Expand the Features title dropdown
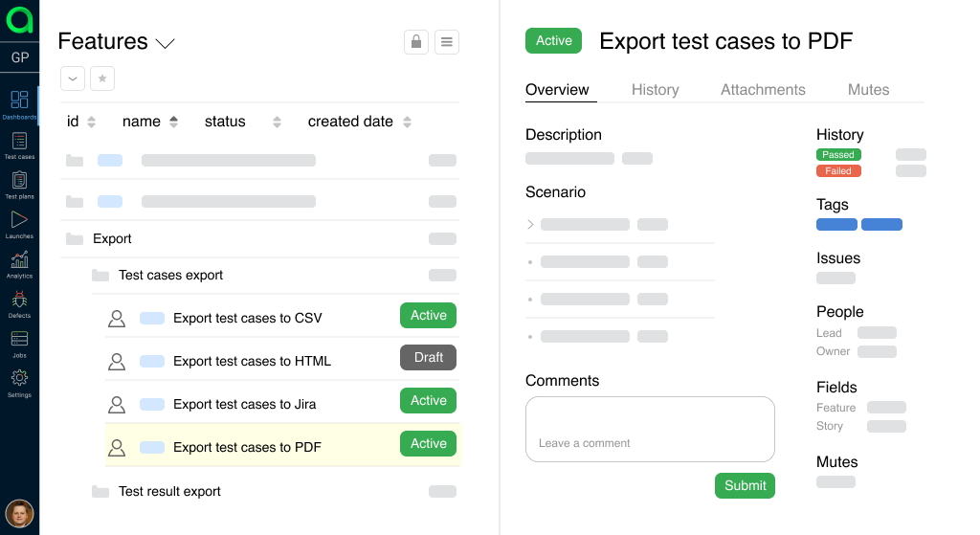Image resolution: width=980 pixels, height=535 pixels. (166, 43)
